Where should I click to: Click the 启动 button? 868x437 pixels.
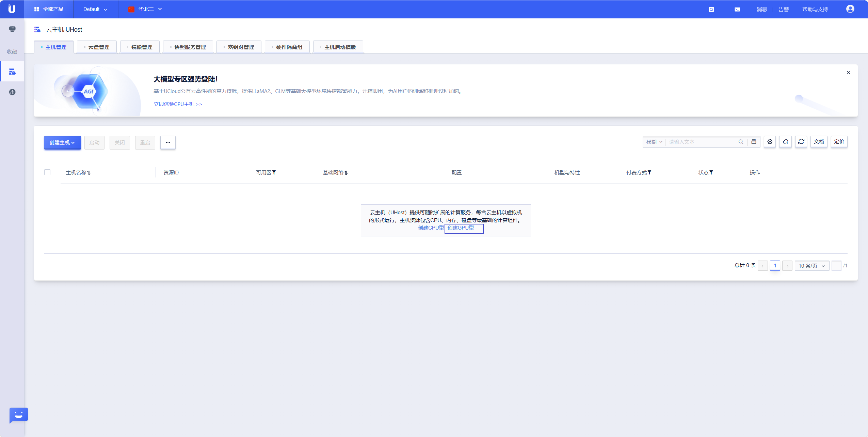[x=94, y=142]
